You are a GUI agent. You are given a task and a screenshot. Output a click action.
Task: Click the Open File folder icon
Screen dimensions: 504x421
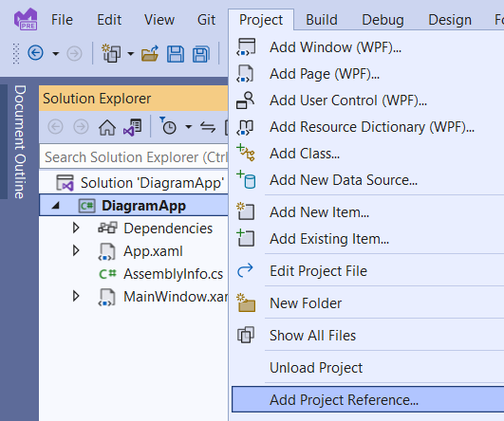tap(150, 53)
